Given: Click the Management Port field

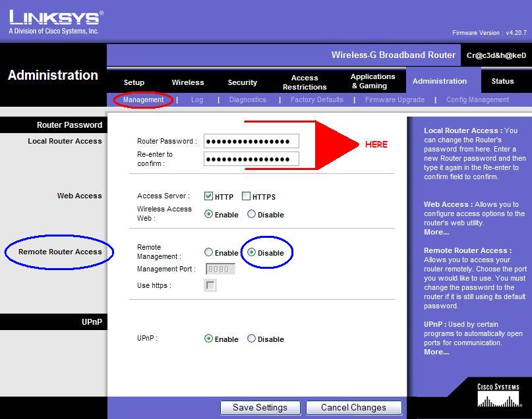Looking at the screenshot, I should click(220, 269).
